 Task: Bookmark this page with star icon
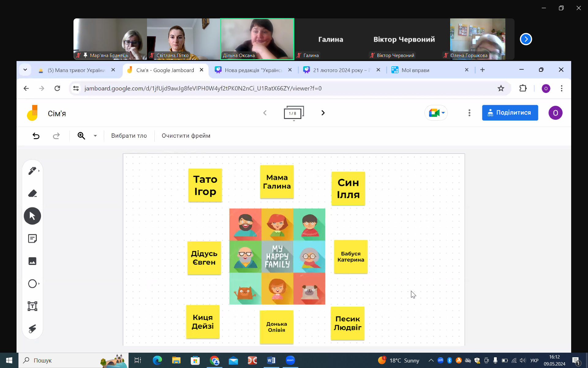tap(501, 89)
